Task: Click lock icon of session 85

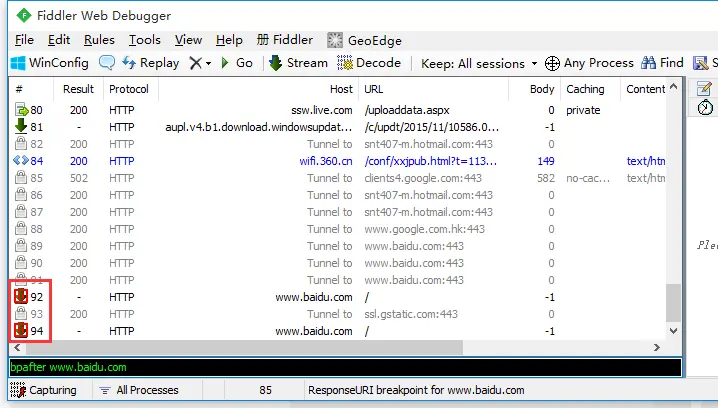Action: pos(21,178)
